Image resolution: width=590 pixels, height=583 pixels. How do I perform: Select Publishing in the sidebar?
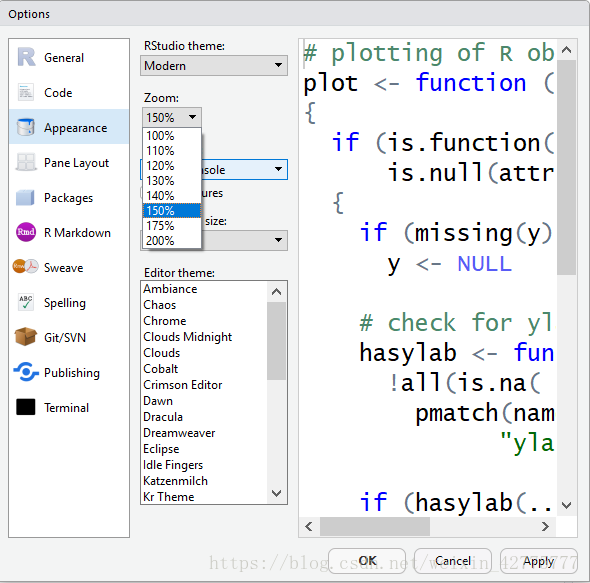69,372
